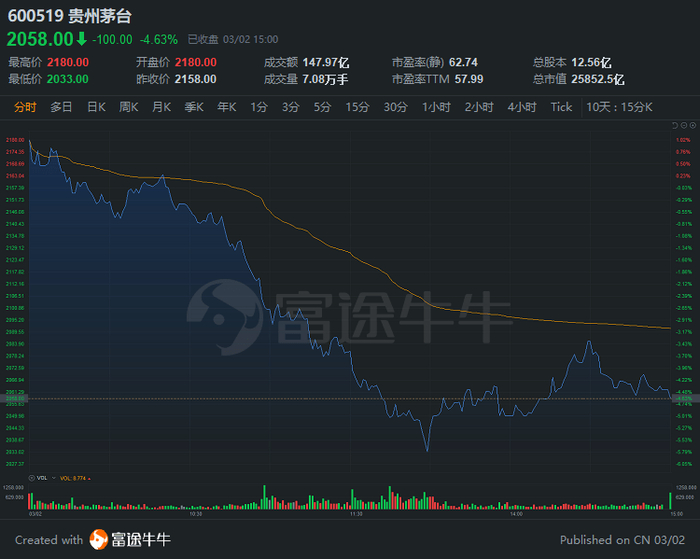
Task: Click the 总股本 12.56亿 value
Action: coord(592,62)
